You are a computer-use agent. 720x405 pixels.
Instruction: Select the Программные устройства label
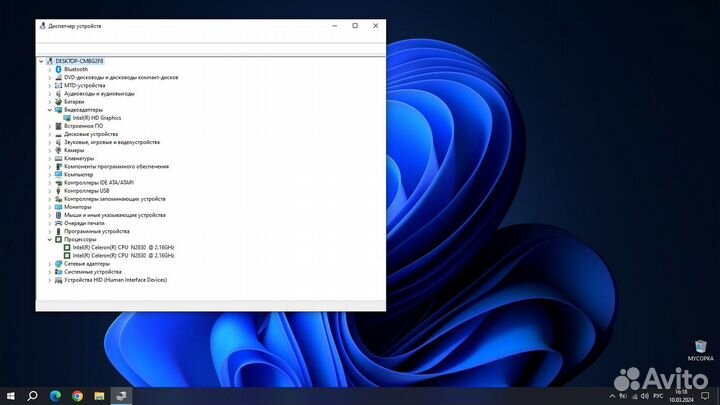(x=96, y=231)
